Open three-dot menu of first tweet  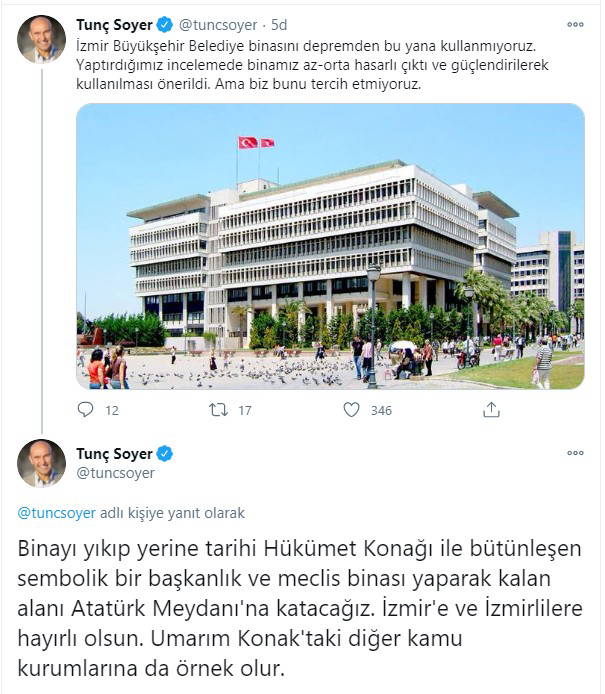point(575,24)
